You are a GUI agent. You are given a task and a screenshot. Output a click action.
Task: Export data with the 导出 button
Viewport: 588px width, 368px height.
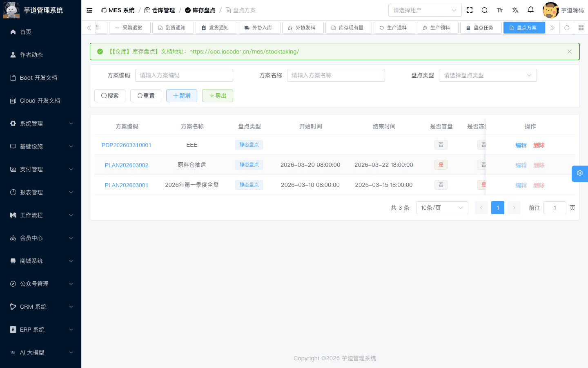218,96
